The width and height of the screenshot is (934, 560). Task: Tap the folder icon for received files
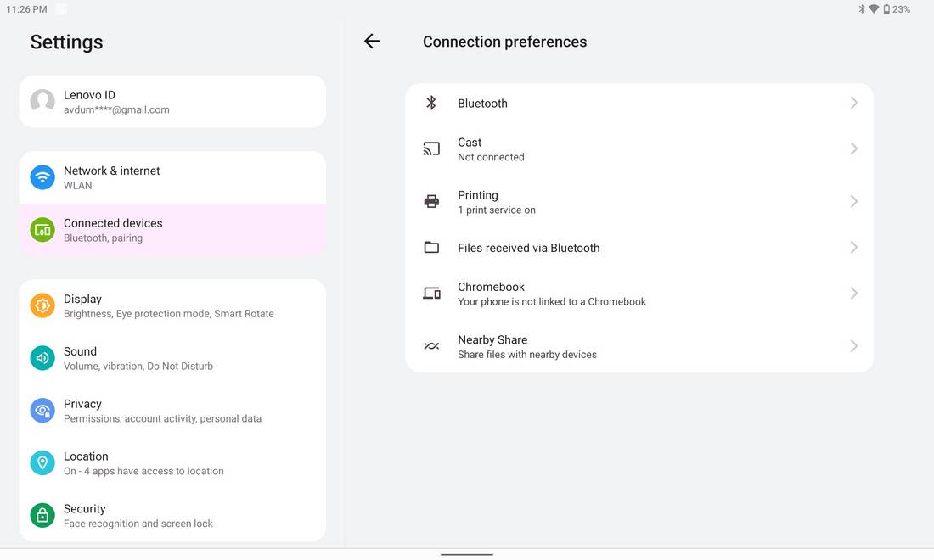coord(431,247)
